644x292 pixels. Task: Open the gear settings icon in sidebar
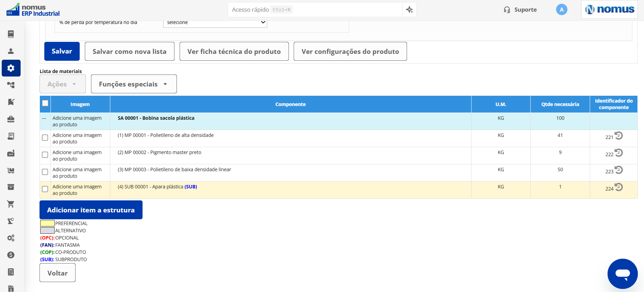11,68
